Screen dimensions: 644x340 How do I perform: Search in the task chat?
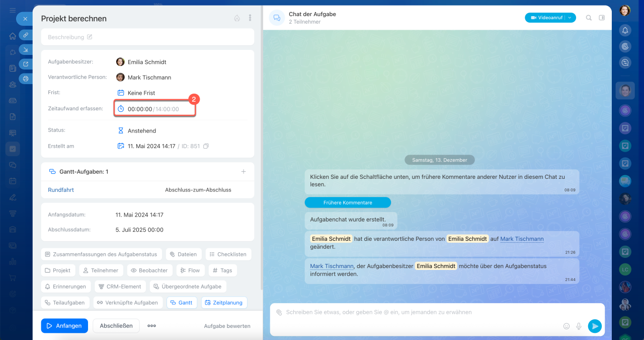pos(589,18)
